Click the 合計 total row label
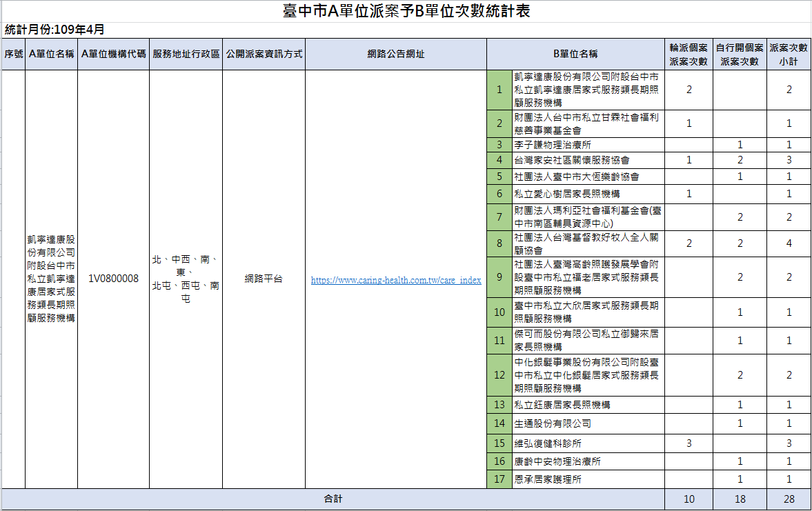 tap(333, 499)
